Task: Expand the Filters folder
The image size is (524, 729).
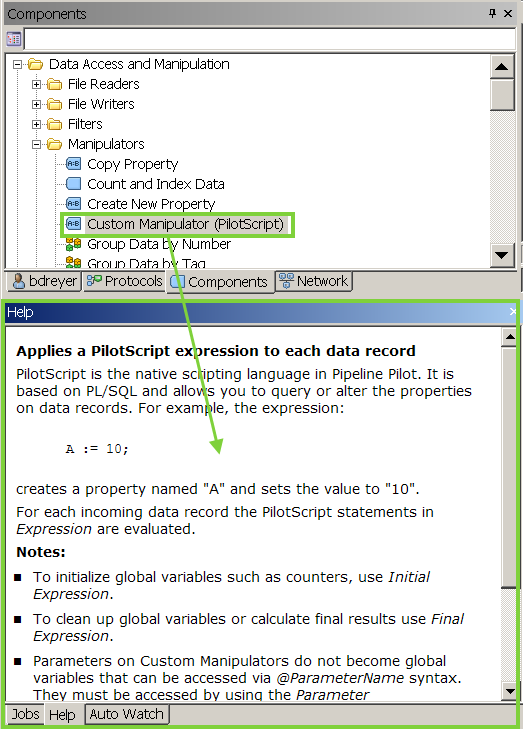Action: click(36, 124)
